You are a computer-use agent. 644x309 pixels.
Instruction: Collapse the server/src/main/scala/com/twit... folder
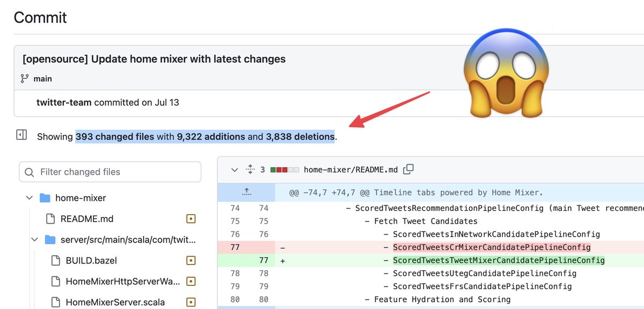pos(35,240)
